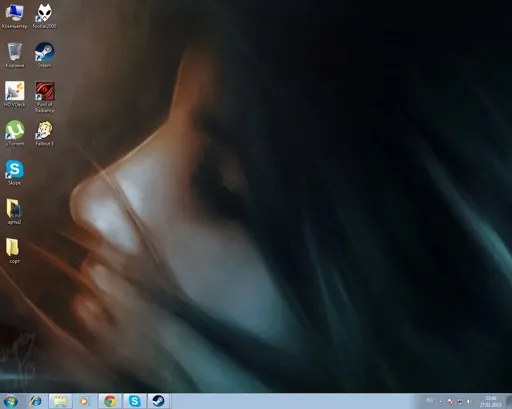Viewport: 512px width, 409px height.
Task: Select the folder above the 'сорг' folder
Action: coord(14,212)
